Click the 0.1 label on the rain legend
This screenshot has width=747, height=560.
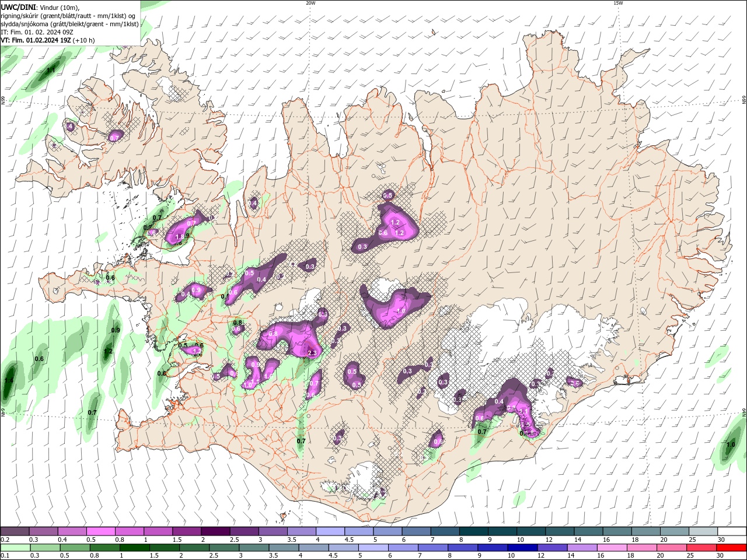(5, 556)
